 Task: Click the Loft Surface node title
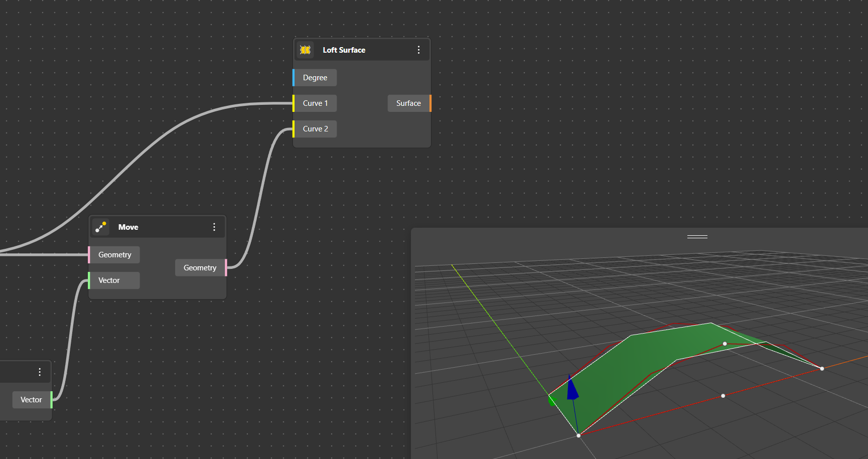pyautogui.click(x=344, y=50)
